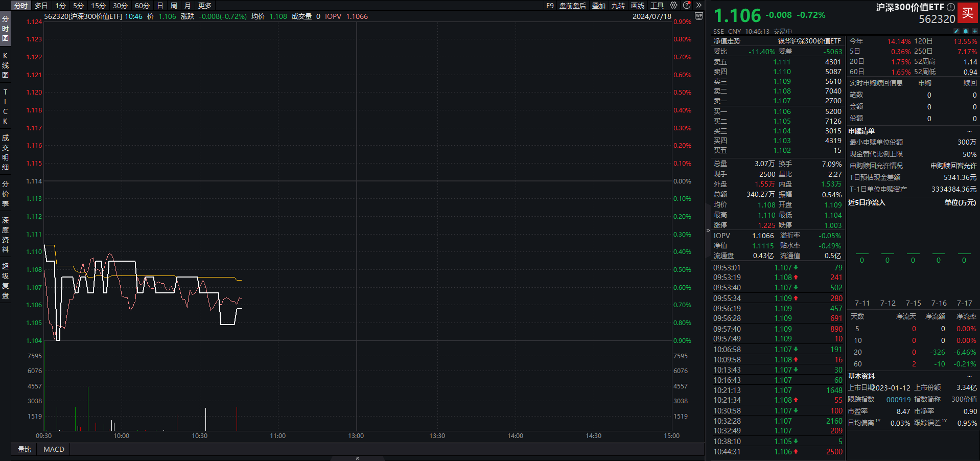Select the 分时 chart tab
Screen dimensions: 980x461
click(21, 6)
